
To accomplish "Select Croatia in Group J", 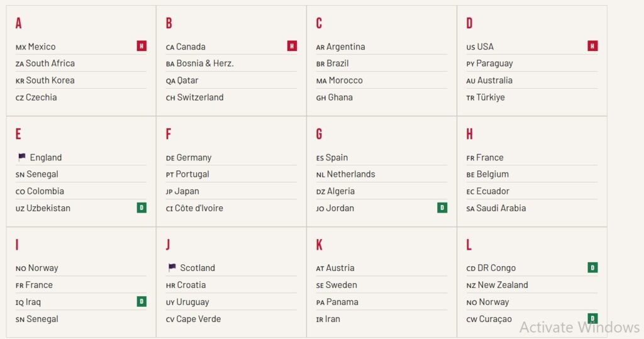I will 186,285.
